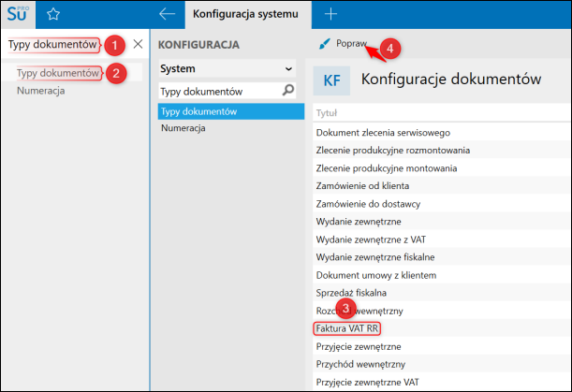
Task: Go back using the left arrow
Action: [x=168, y=14]
